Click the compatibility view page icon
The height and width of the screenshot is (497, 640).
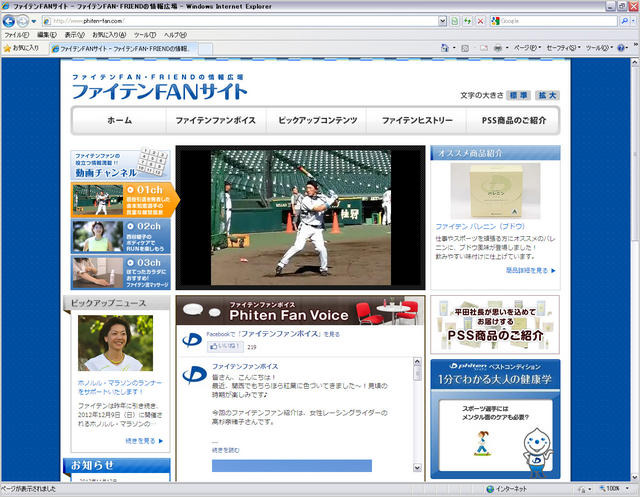pyautogui.click(x=454, y=21)
